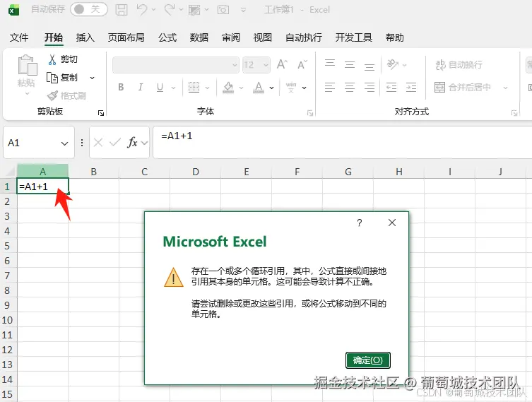Toggle Underline formatting
The image size is (532, 402).
160,87
